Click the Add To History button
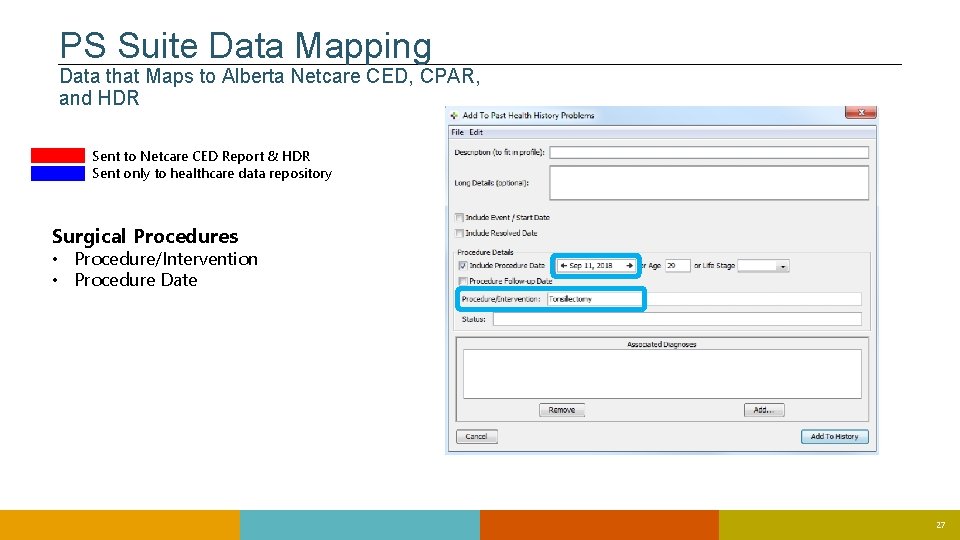This screenshot has width=960, height=540. pyautogui.click(x=834, y=437)
